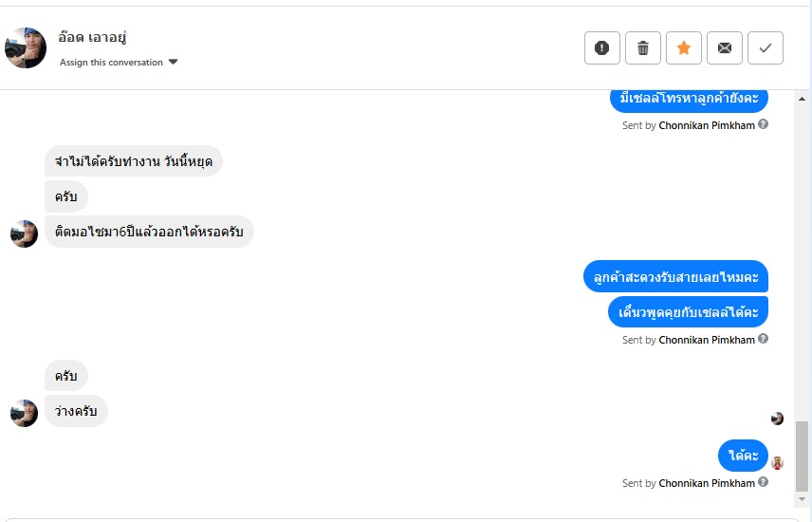Click the last sent blue reply bubble
Viewport: 812px width, 522px height.
click(x=743, y=457)
